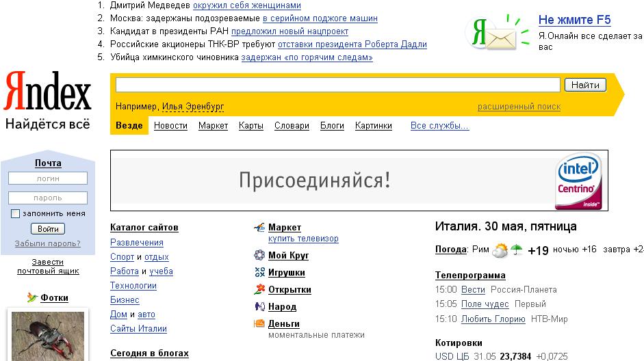Open the авто catalog link

tap(146, 315)
